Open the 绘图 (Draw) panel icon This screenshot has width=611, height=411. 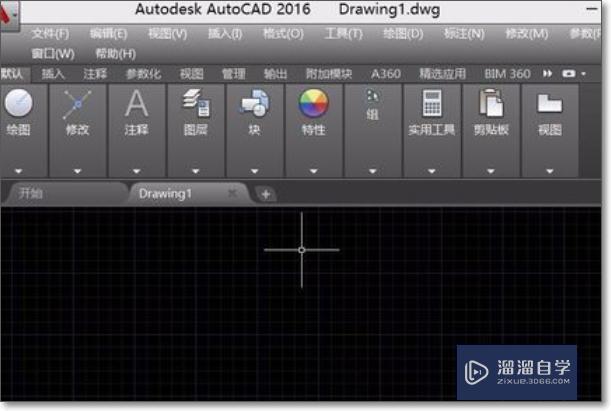click(18, 103)
